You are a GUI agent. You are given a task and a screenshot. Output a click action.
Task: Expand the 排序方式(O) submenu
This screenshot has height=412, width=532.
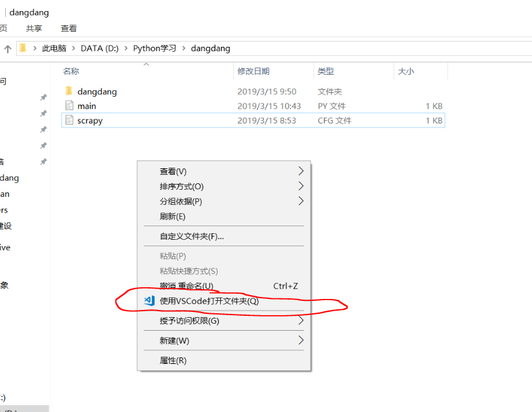223,186
